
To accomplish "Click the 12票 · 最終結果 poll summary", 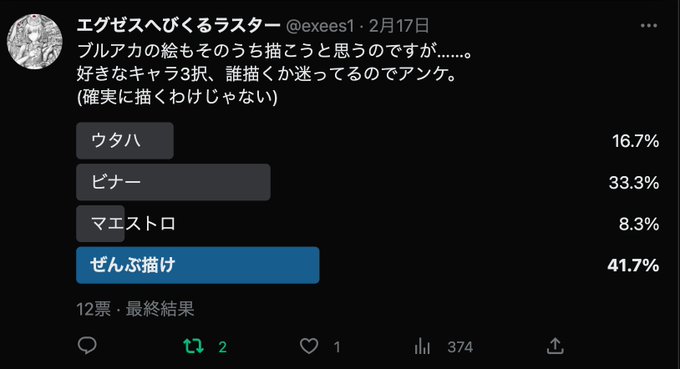I will pos(135,309).
